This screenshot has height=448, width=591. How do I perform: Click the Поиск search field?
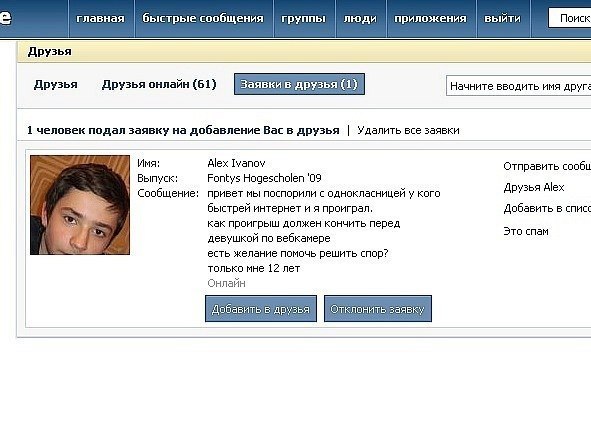[570, 18]
